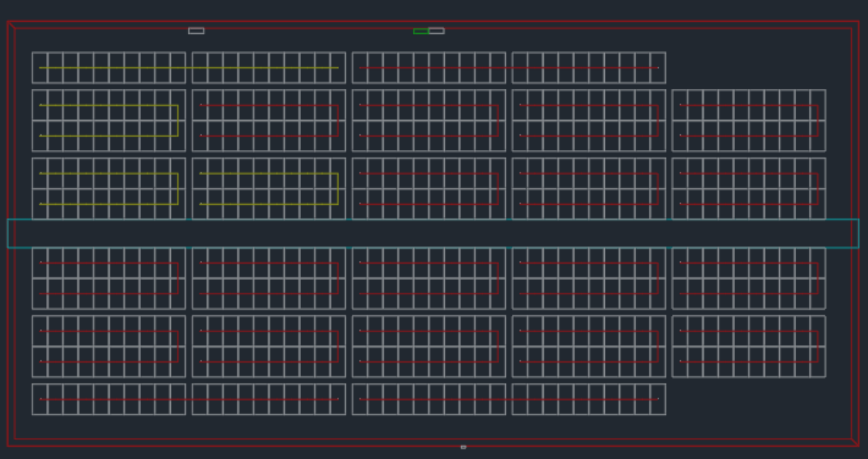
Task: Click tiny gray marker on bottom border
Action: point(463,447)
